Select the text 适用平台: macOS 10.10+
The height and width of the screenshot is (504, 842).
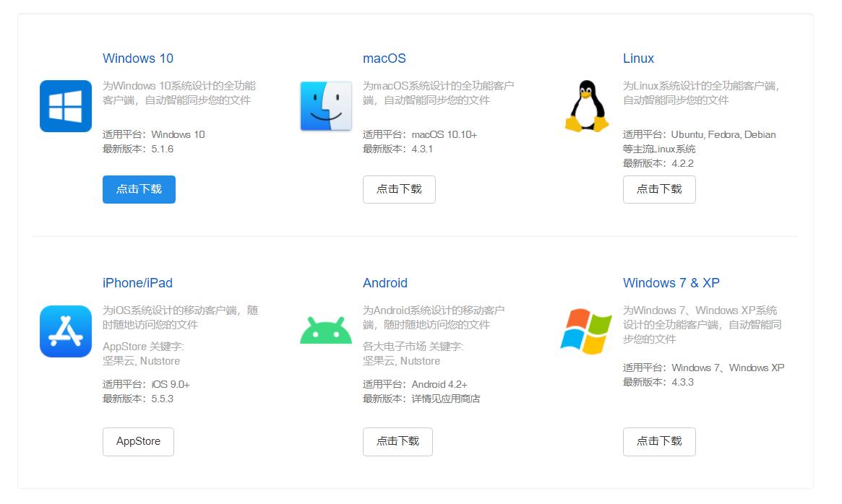coord(420,135)
